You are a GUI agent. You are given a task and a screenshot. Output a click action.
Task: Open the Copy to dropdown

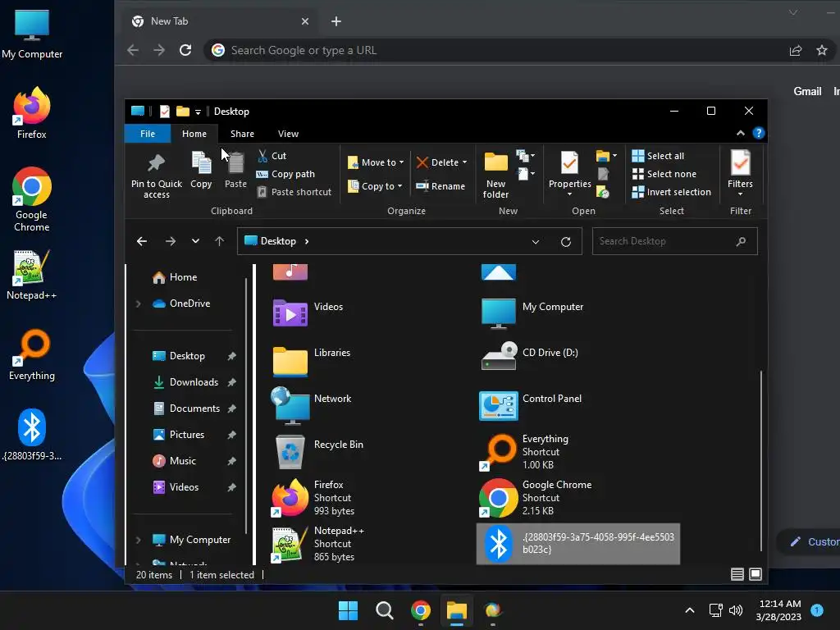point(375,186)
